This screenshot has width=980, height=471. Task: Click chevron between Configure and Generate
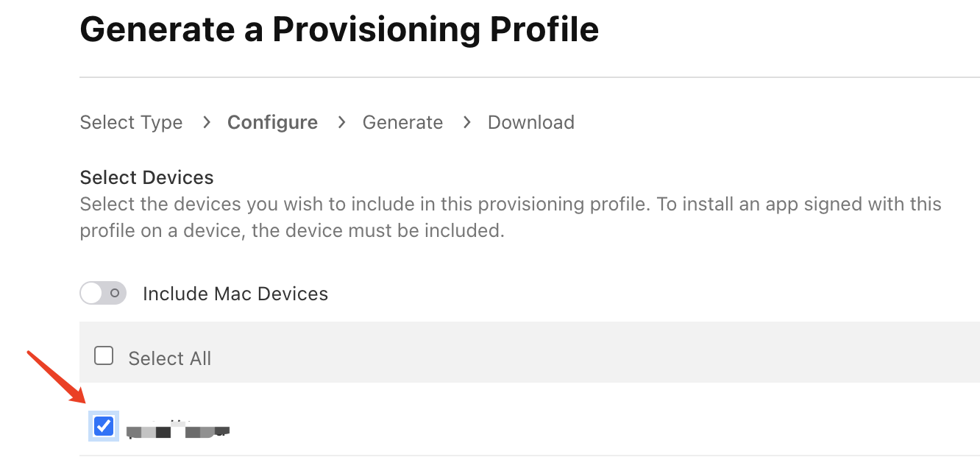(x=341, y=122)
